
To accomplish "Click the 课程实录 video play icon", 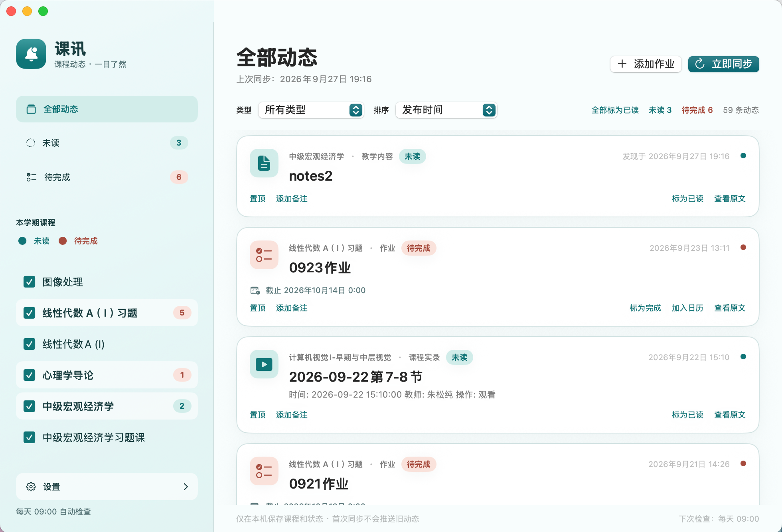I will 264,364.
